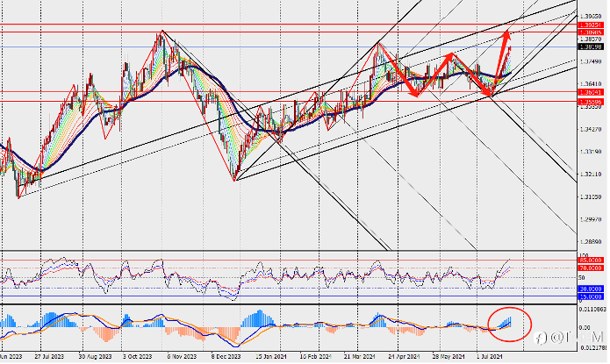The width and height of the screenshot is (610, 364).
Task: Click the red price level label 1.36041
Action: 591,93
